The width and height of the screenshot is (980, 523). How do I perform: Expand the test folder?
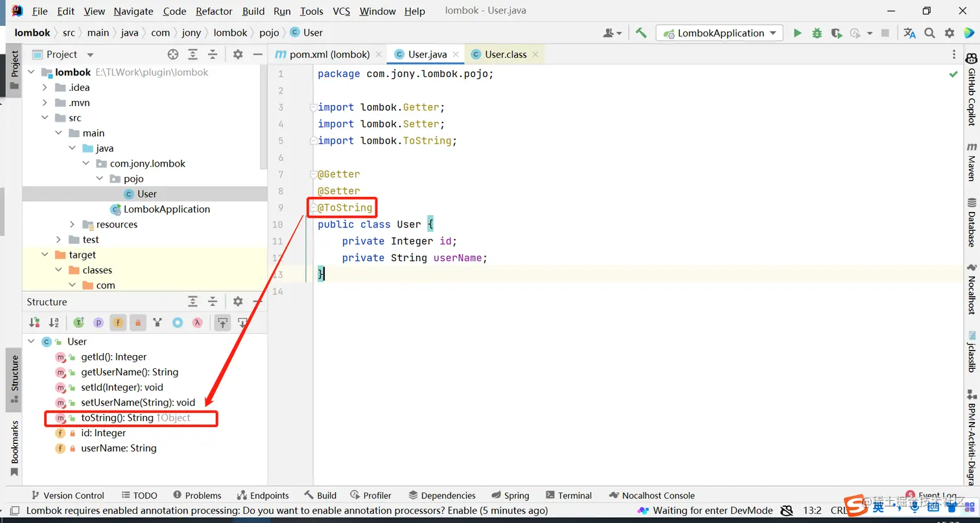click(58, 240)
